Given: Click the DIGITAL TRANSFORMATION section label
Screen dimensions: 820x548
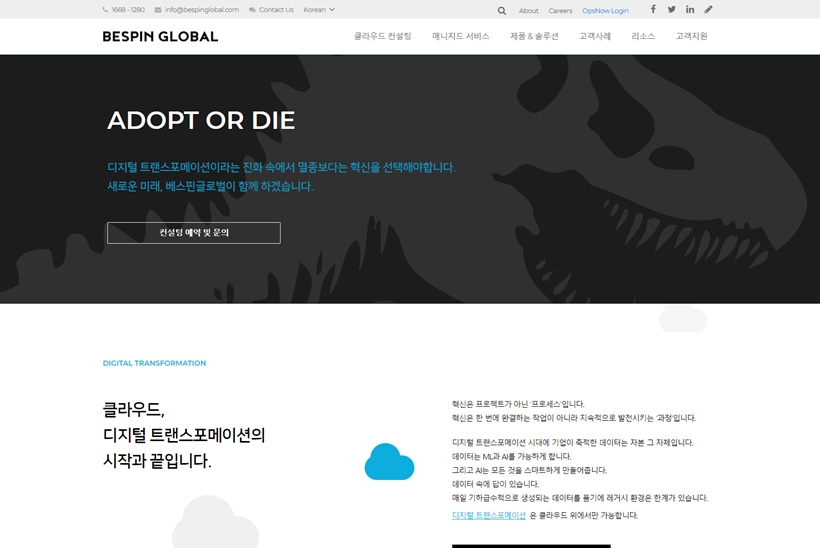Looking at the screenshot, I should [154, 363].
